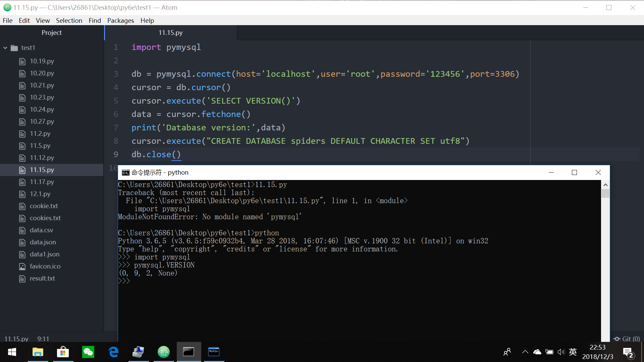Open 11.2.py in the tree
Screen dimensions: 644x362
[x=40, y=133]
